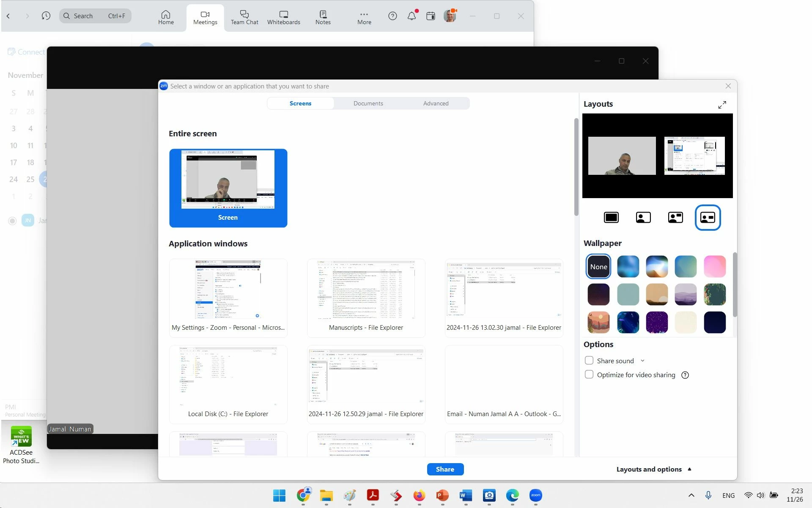
Task: Open the More menu in Zoom
Action: [364, 18]
